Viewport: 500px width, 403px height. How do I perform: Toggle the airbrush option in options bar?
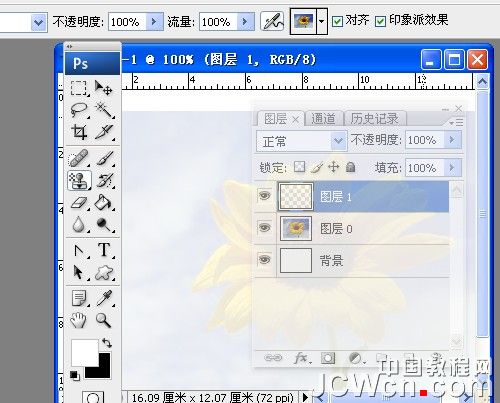pos(272,21)
